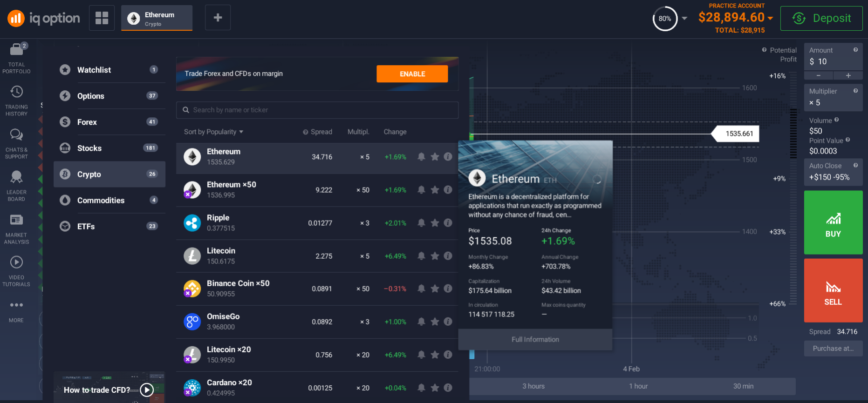This screenshot has height=403, width=868.
Task: Set alert bell for Litecoin
Action: (x=421, y=256)
